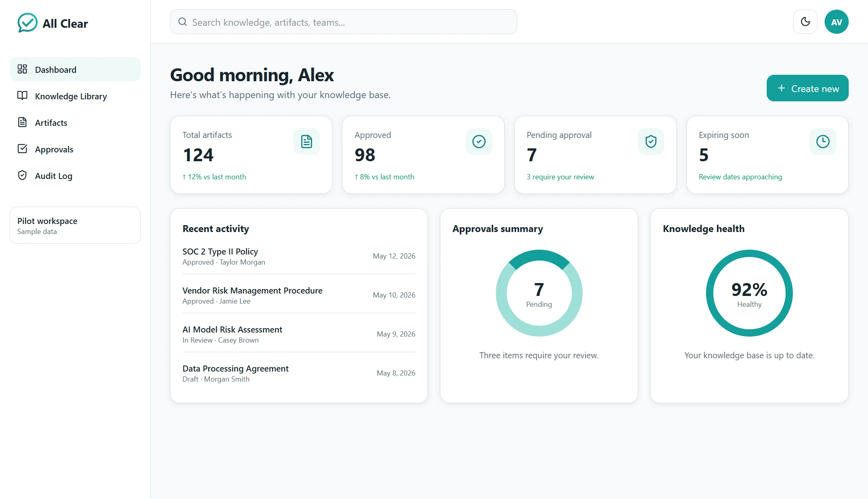Click the 124 total artifacts value
The height and width of the screenshot is (499, 868).
click(198, 155)
